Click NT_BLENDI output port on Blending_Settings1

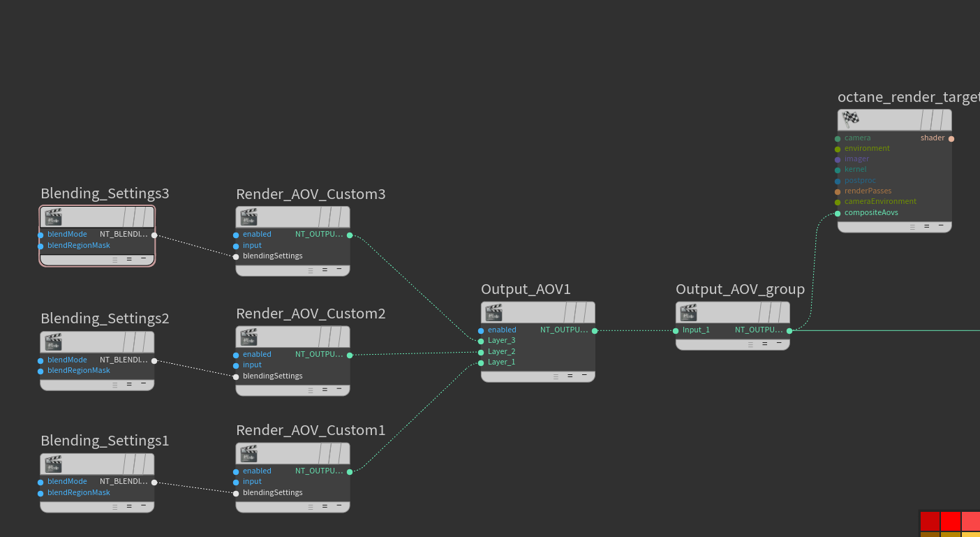click(x=154, y=483)
